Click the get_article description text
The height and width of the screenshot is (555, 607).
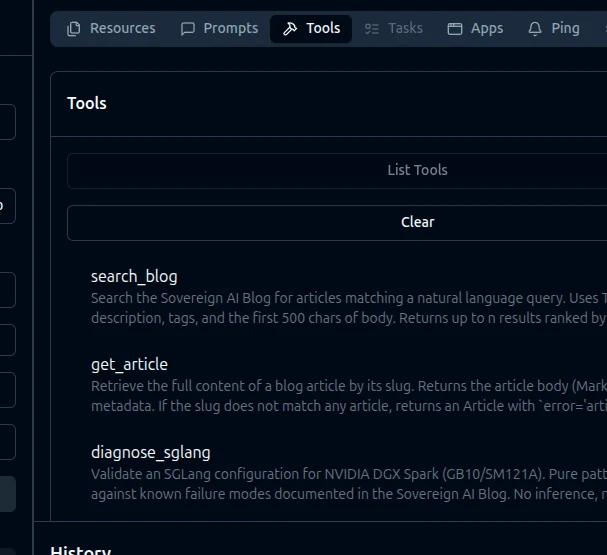[349, 396]
